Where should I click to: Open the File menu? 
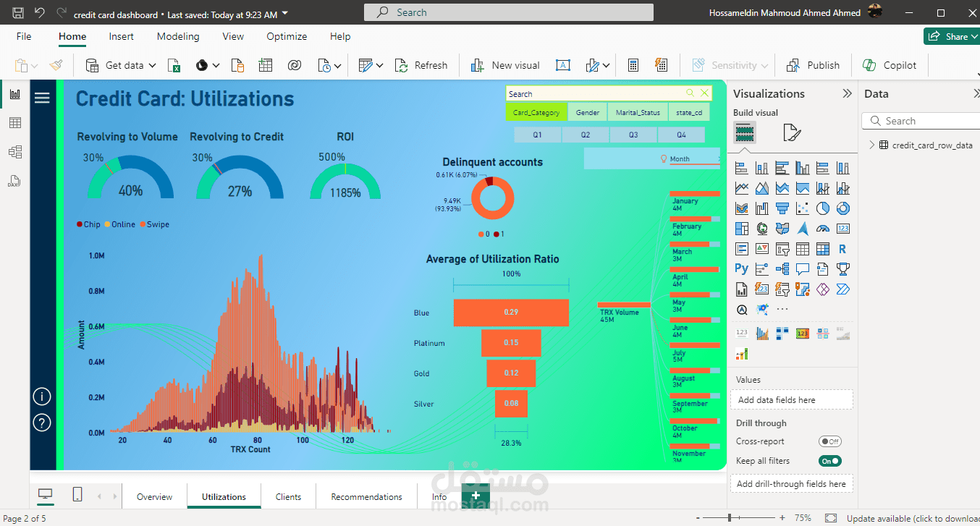(x=24, y=36)
